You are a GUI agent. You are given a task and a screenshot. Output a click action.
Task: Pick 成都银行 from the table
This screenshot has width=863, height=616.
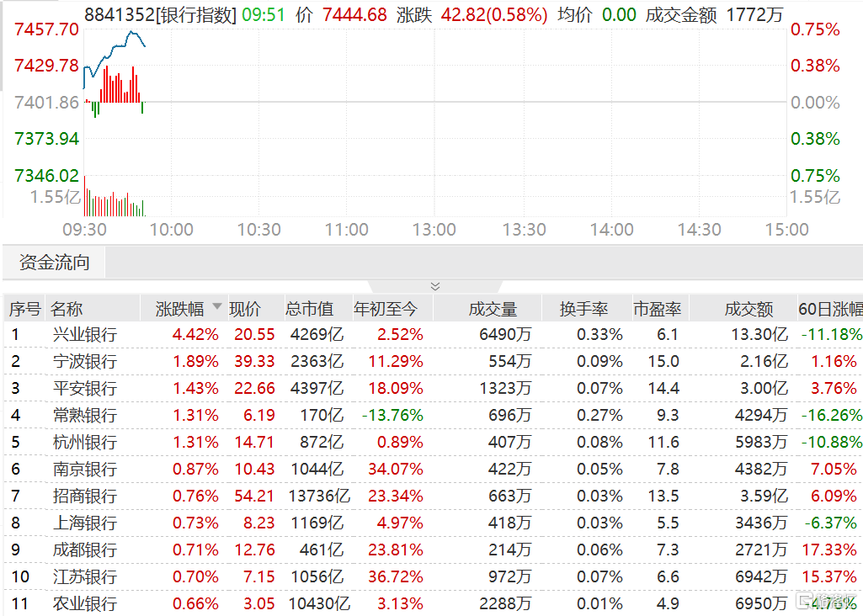85,550
